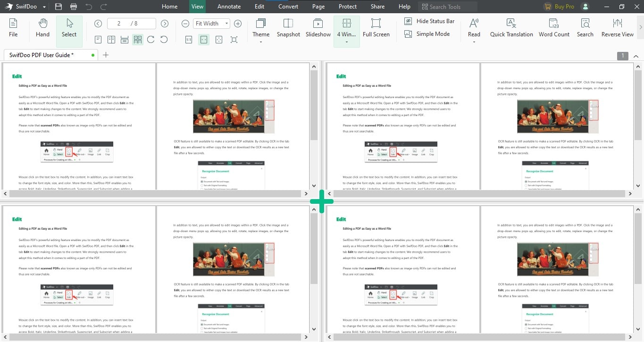This screenshot has width=644, height=342.
Task: Turn off the 4 Windows split view
Action: [x=346, y=27]
